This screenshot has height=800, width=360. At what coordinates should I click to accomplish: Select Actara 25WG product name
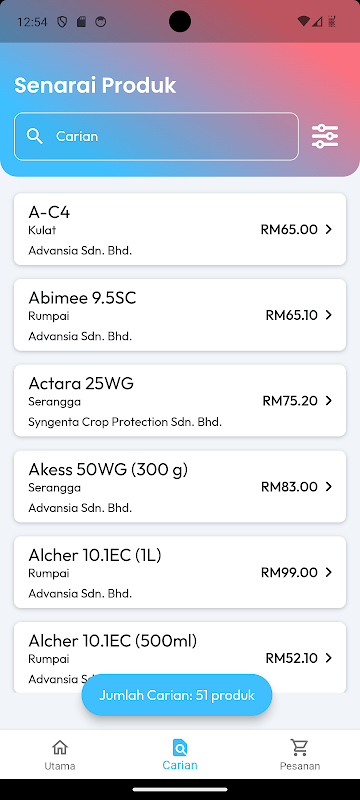coord(81,383)
